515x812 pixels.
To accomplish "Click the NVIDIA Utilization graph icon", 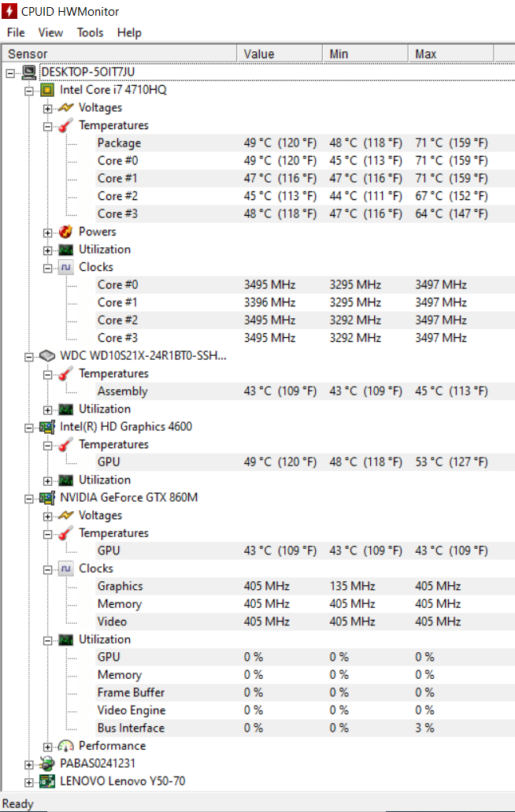I will [x=65, y=640].
